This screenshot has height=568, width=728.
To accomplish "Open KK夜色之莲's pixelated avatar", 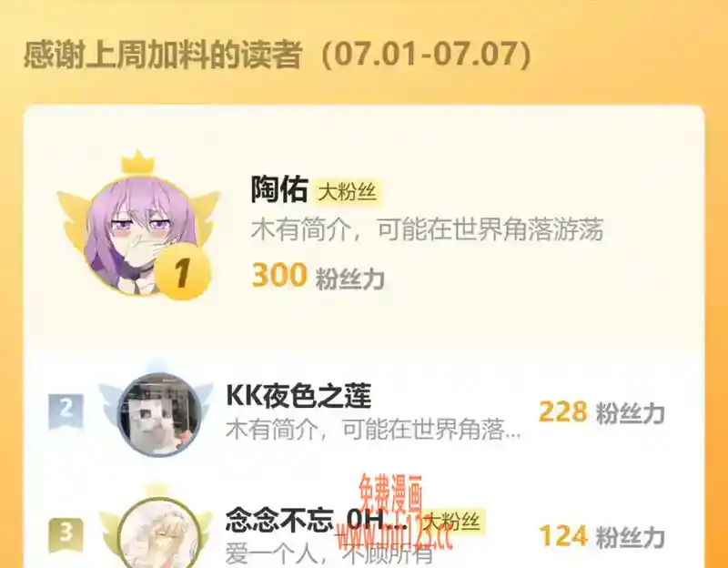I will click(159, 414).
